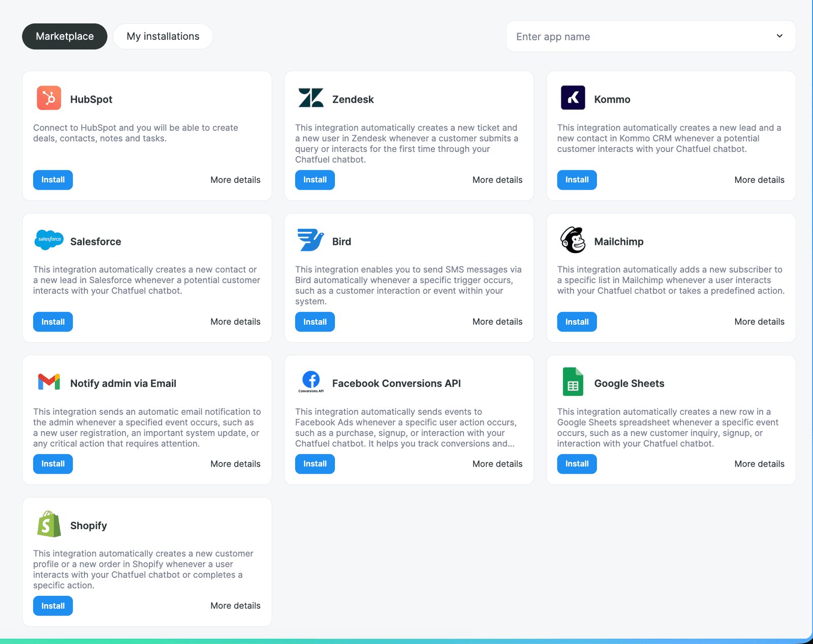Click the Zendesk card title

(353, 99)
